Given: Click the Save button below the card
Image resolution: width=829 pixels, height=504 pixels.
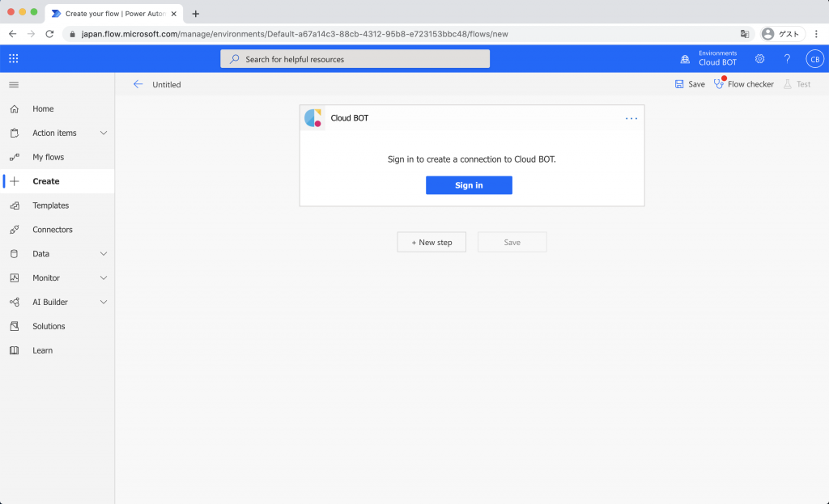Looking at the screenshot, I should 512,242.
